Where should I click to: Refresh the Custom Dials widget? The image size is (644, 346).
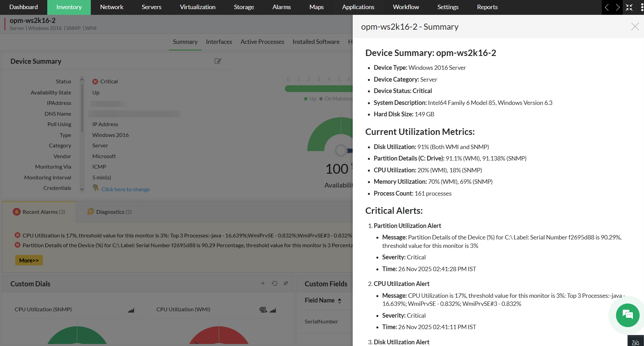(274, 283)
